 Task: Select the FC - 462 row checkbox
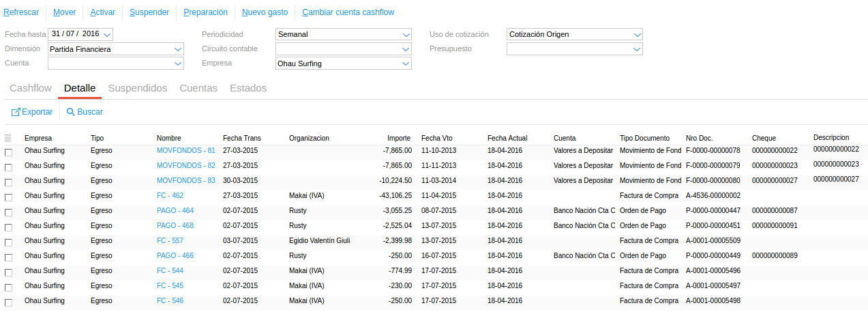pyautogui.click(x=8, y=197)
